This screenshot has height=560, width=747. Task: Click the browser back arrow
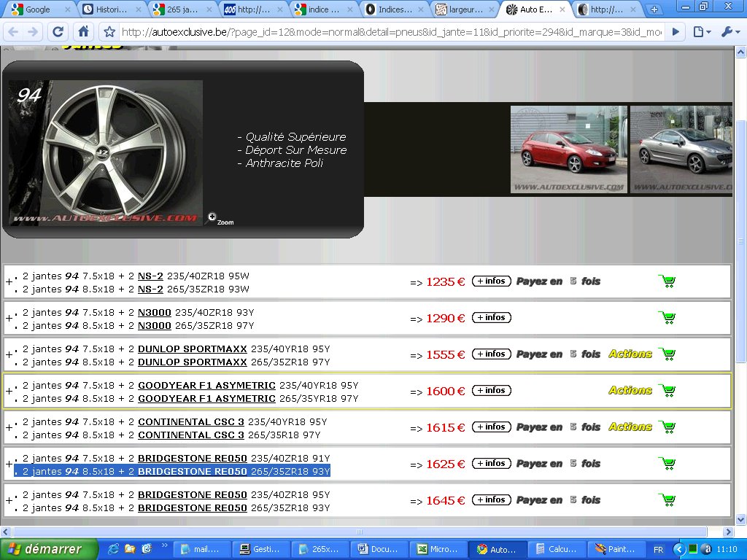click(14, 32)
